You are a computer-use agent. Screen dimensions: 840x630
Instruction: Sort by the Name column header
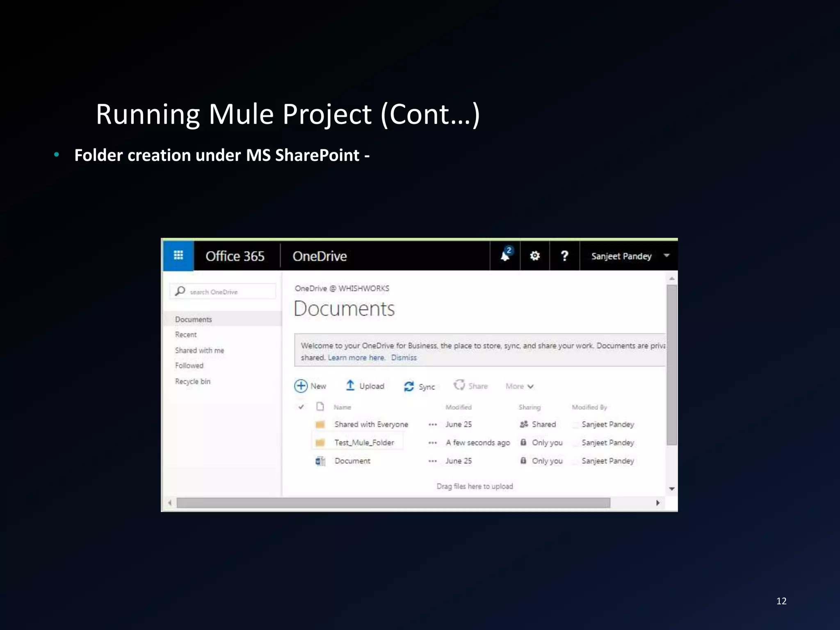tap(342, 407)
